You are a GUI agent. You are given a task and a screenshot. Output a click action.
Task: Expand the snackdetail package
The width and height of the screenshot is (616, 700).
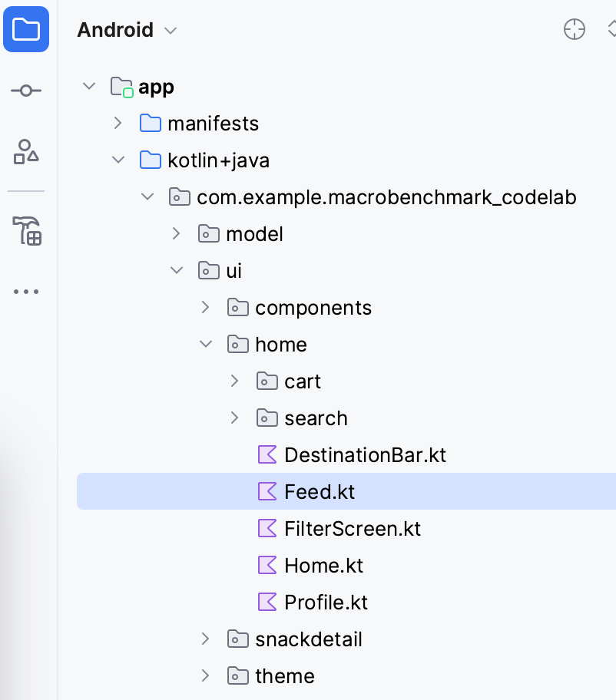[205, 639]
